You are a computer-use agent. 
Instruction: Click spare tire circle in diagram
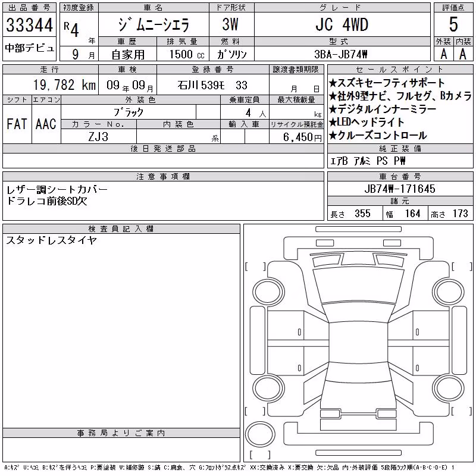click(260, 434)
